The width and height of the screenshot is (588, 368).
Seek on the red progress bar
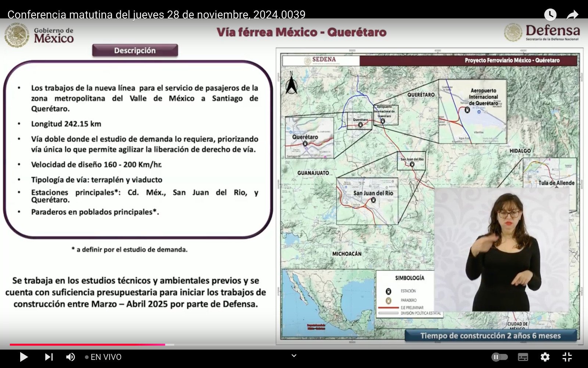(87, 345)
